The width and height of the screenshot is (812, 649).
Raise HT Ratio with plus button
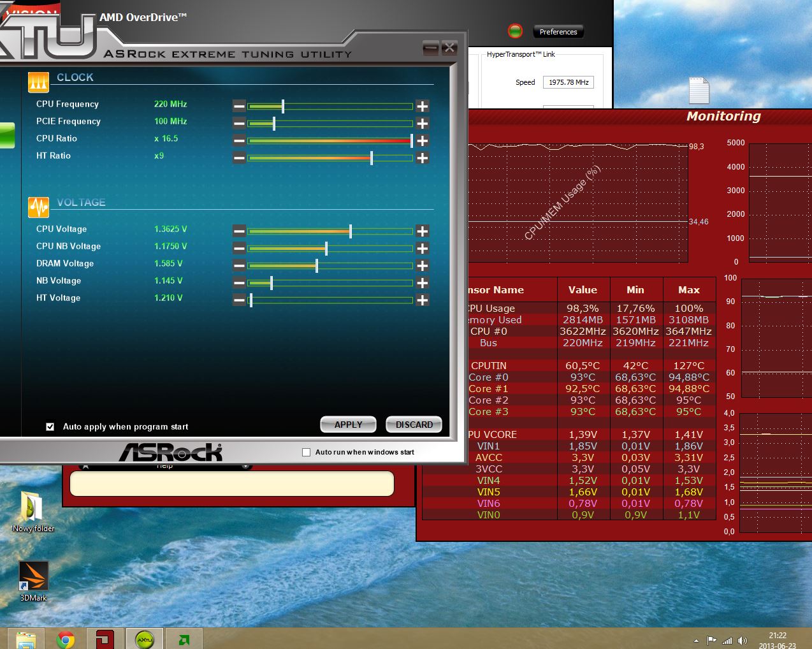pyautogui.click(x=422, y=157)
